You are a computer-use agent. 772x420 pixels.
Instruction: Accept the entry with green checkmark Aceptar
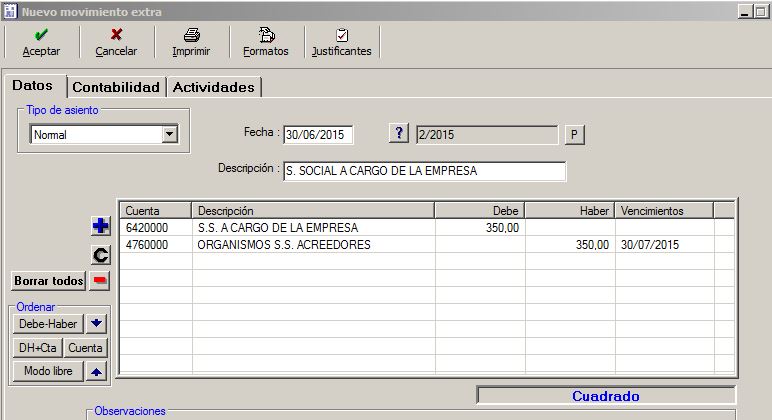pyautogui.click(x=41, y=43)
